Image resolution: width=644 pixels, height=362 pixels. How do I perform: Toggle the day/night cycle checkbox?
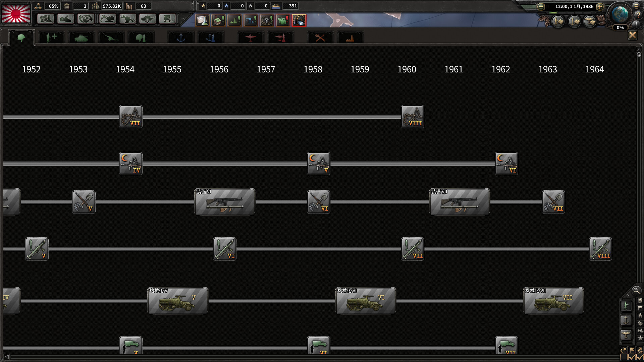624,357
